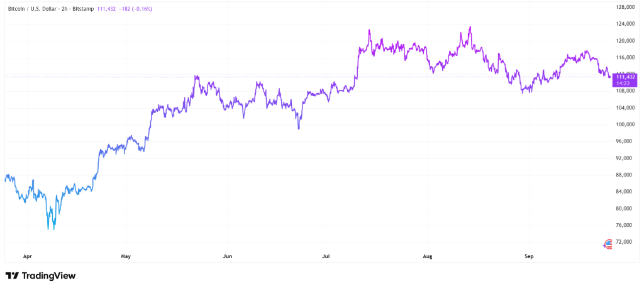Click the TradingView wordmark text
Screen dimensions: 644x289
point(48,276)
